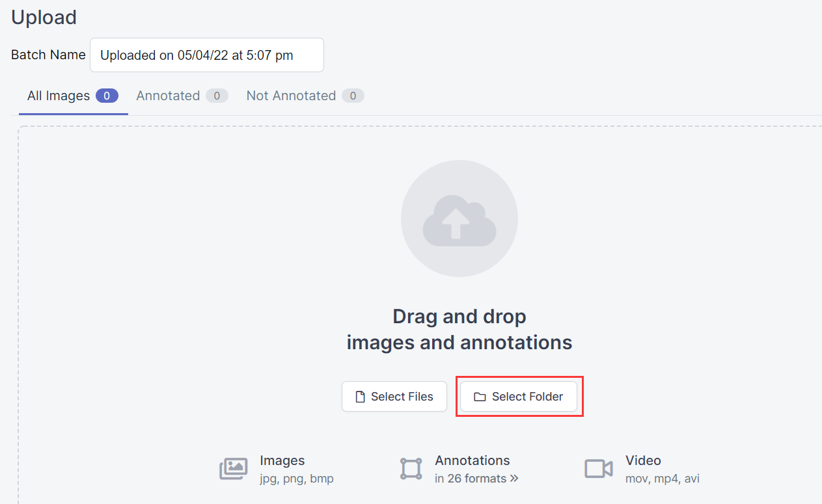Viewport: 822px width, 504px height.
Task: Click the Batch Name label
Action: tap(48, 55)
